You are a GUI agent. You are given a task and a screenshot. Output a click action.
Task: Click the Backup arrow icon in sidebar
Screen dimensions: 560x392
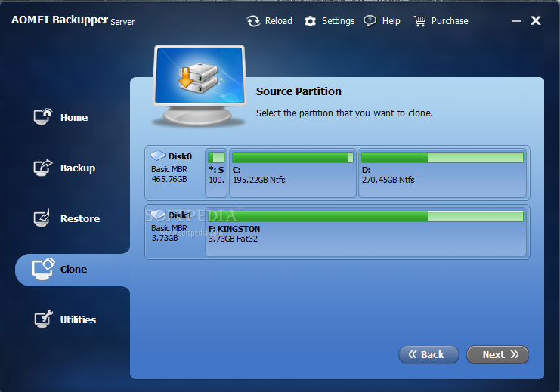pyautogui.click(x=43, y=168)
